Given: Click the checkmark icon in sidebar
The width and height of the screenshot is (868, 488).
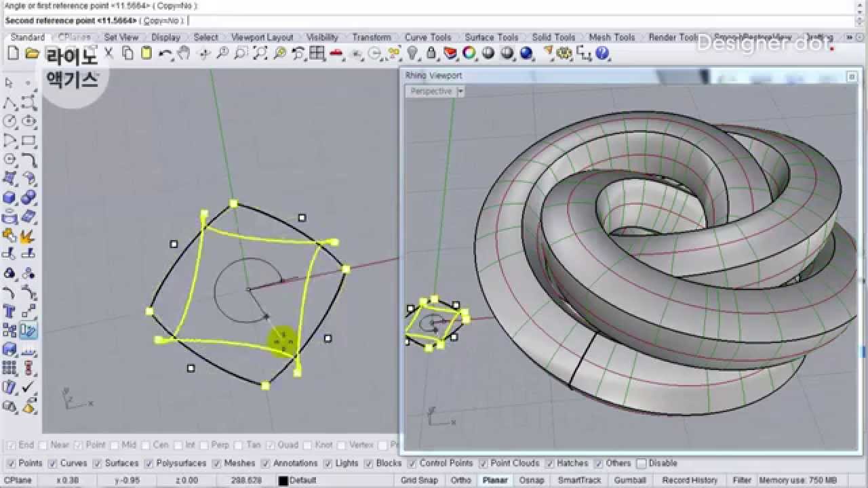Looking at the screenshot, I should pos(28,388).
